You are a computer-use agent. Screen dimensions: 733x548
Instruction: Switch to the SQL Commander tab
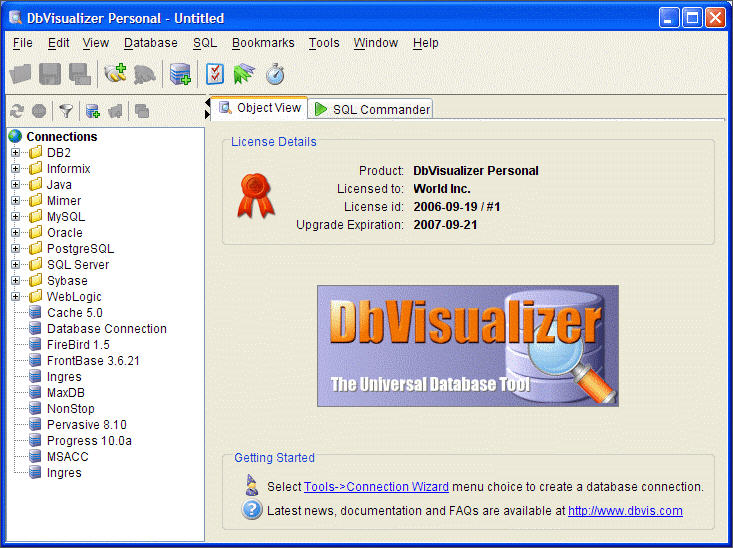[x=370, y=109]
